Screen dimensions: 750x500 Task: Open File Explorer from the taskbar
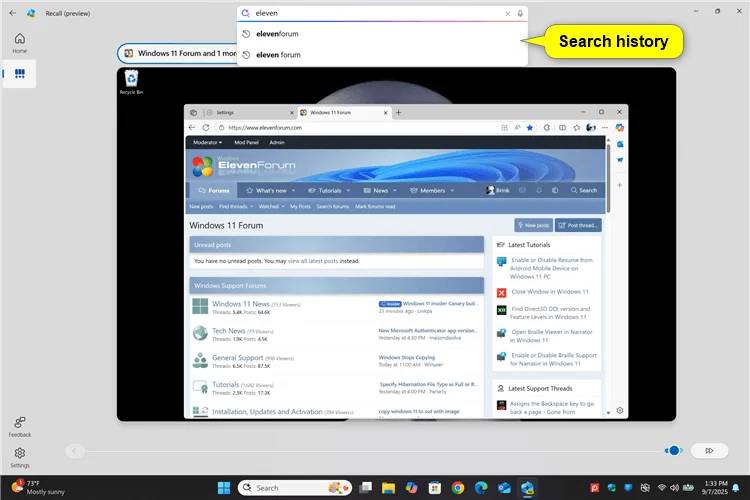[388, 488]
